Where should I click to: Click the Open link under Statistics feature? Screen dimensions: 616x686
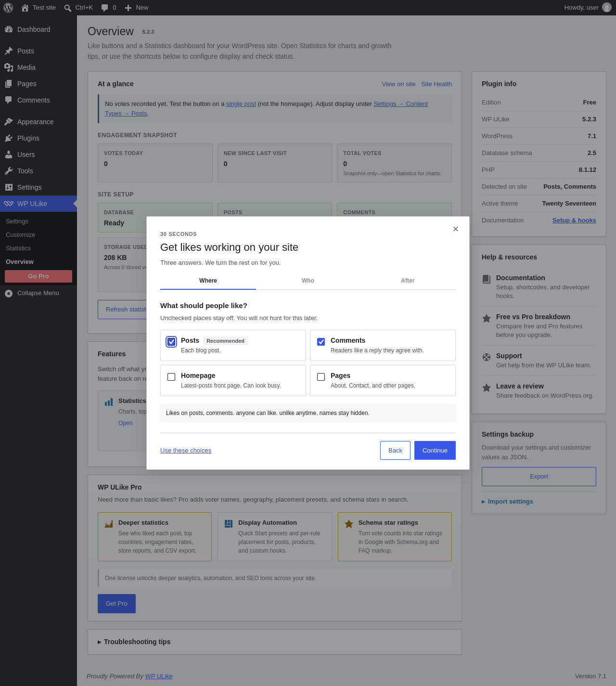pyautogui.click(x=126, y=423)
